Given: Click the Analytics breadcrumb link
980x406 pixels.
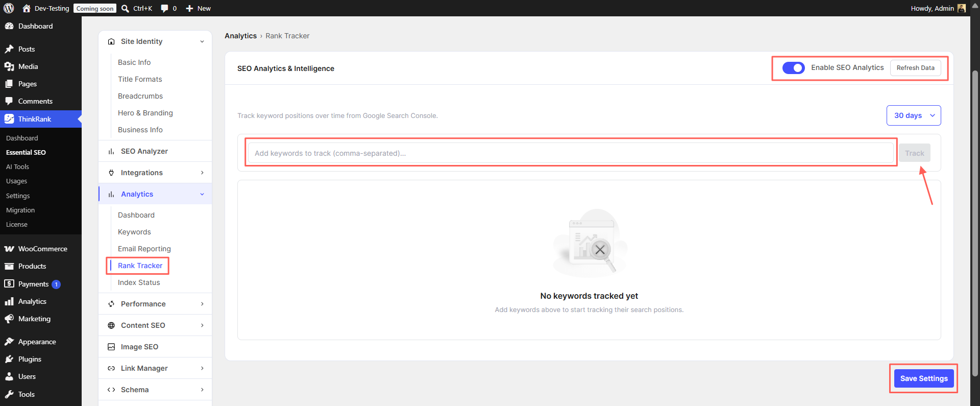Looking at the screenshot, I should [241, 36].
